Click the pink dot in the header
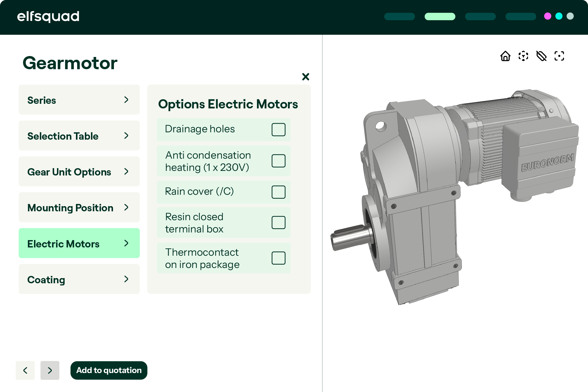 click(548, 16)
